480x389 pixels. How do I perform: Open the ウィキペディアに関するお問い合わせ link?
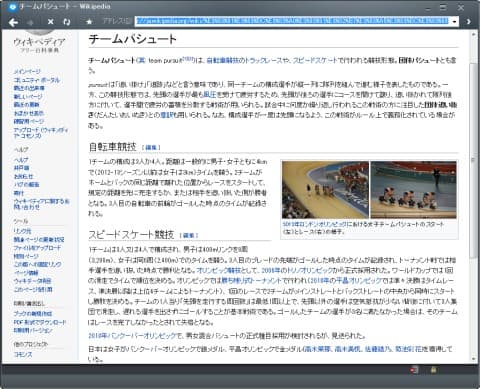41,204
